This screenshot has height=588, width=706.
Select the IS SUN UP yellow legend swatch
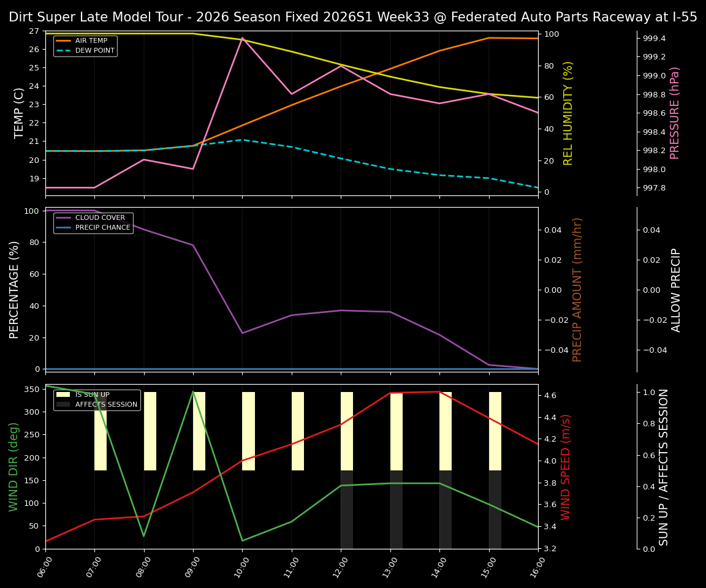pyautogui.click(x=63, y=394)
